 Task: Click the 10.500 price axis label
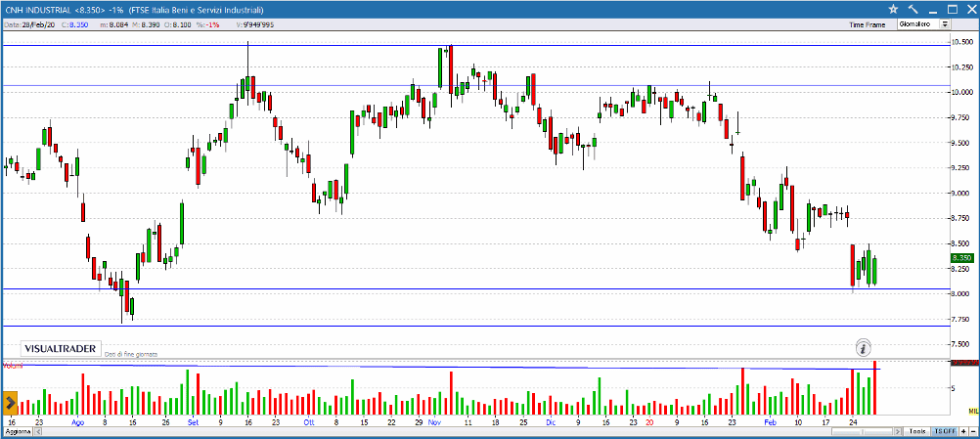[x=961, y=42]
